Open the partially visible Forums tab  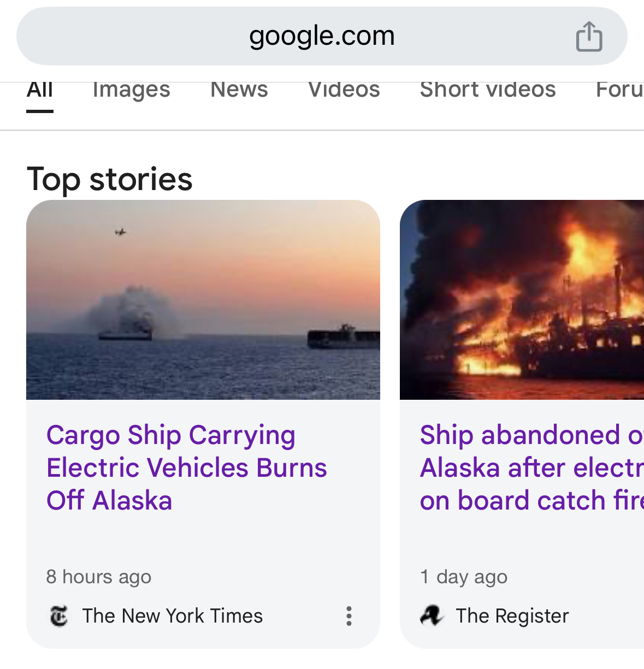[x=620, y=90]
